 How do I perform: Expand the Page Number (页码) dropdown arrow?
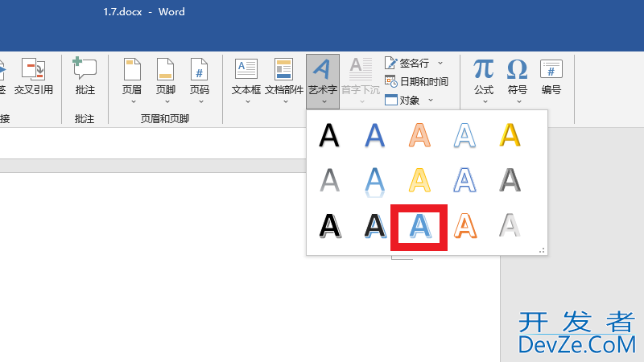click(x=200, y=102)
